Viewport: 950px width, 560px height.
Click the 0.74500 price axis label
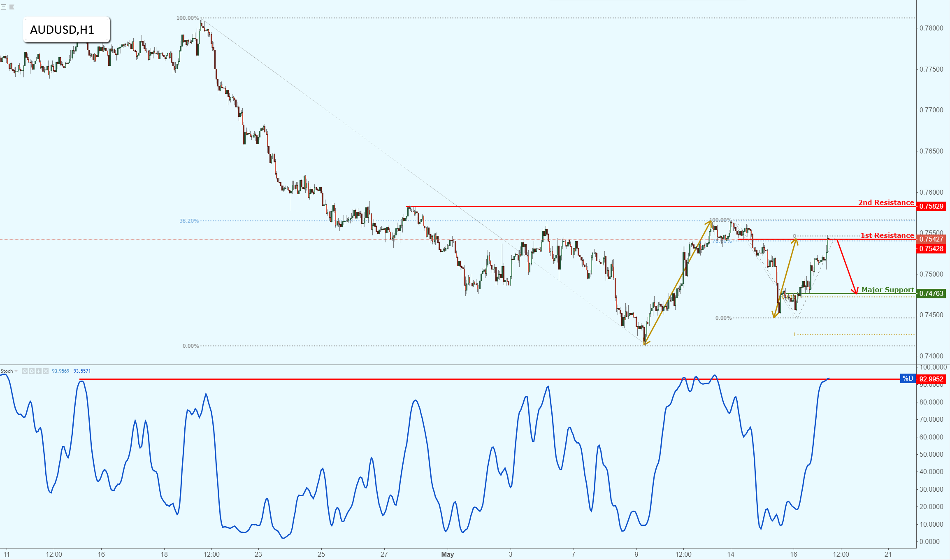931,315
